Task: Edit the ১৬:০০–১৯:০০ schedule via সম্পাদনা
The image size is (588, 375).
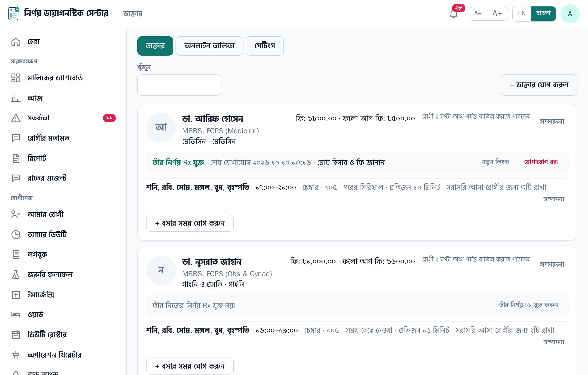Action: 554,342
